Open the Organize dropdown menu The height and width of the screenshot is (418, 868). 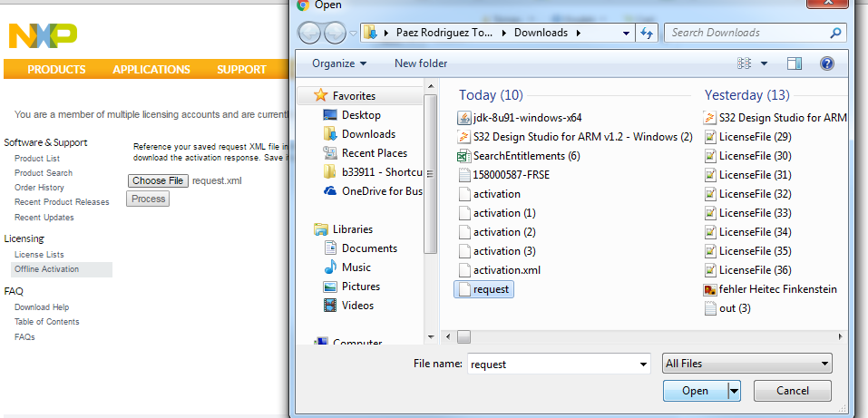point(339,63)
